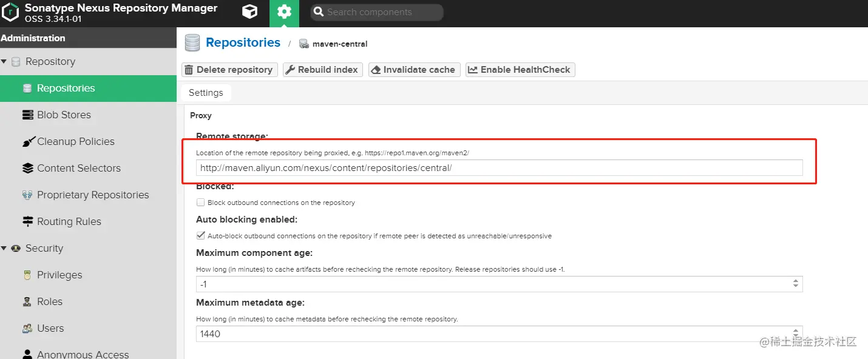868x359 pixels.
Task: Uncheck Auto-block outbound connections checkbox
Action: tap(201, 235)
